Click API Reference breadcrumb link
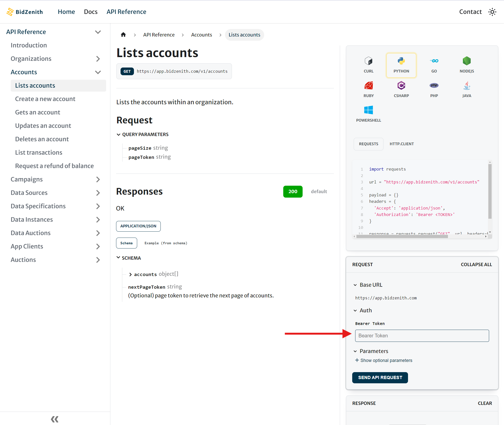The width and height of the screenshot is (504, 425). pyautogui.click(x=159, y=35)
